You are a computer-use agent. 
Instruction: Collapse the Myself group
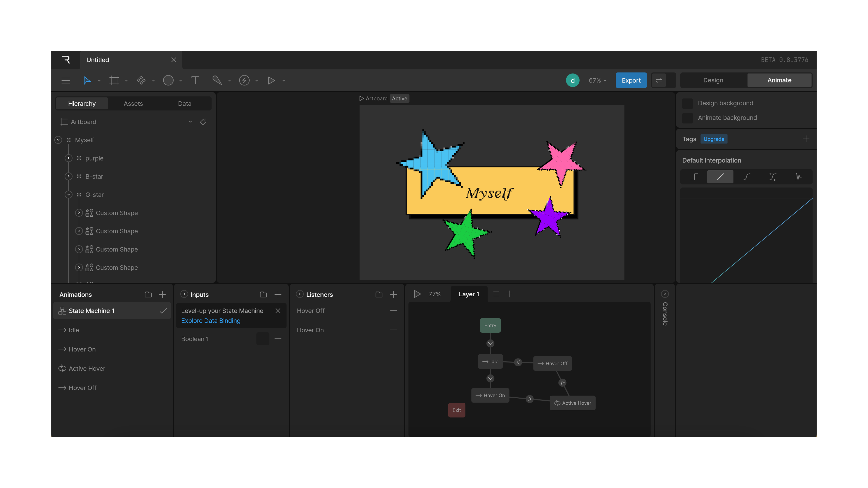(58, 140)
